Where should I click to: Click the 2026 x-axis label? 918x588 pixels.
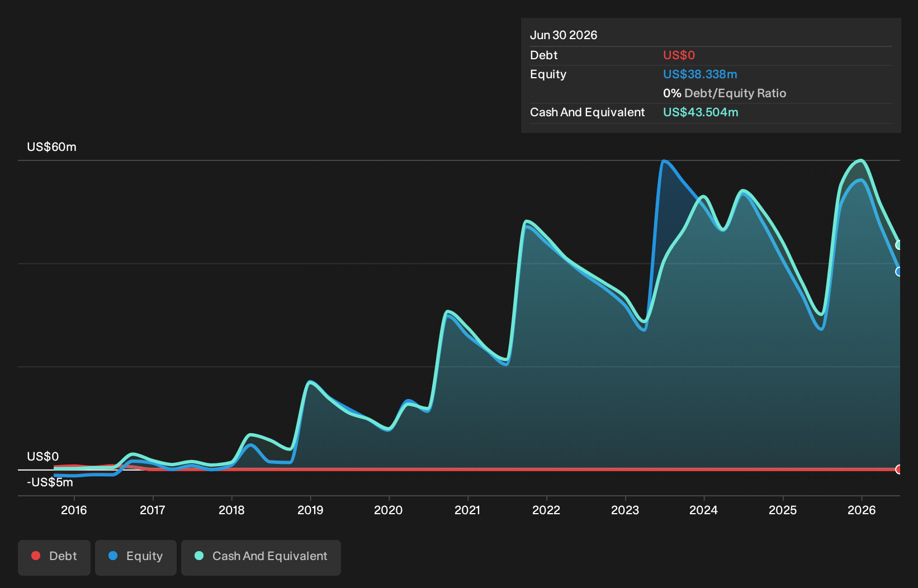pyautogui.click(x=862, y=510)
